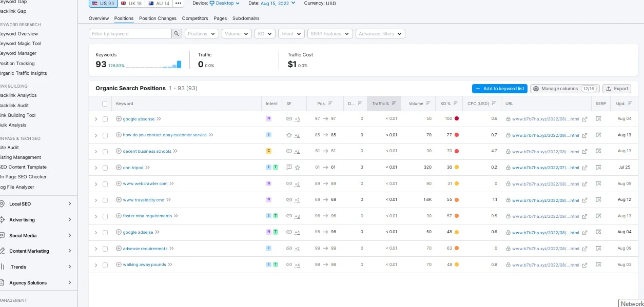Open external URL icon in decent business schools row
This screenshot has width=644, height=307.
(x=584, y=152)
